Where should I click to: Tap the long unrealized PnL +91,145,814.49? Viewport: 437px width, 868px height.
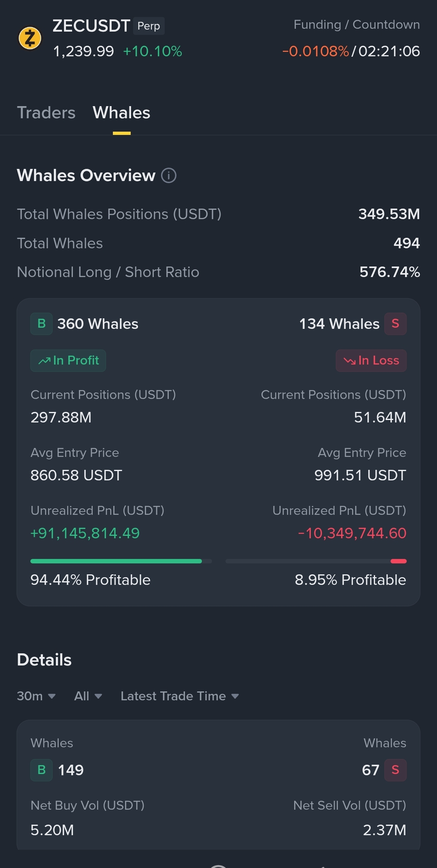tap(85, 533)
